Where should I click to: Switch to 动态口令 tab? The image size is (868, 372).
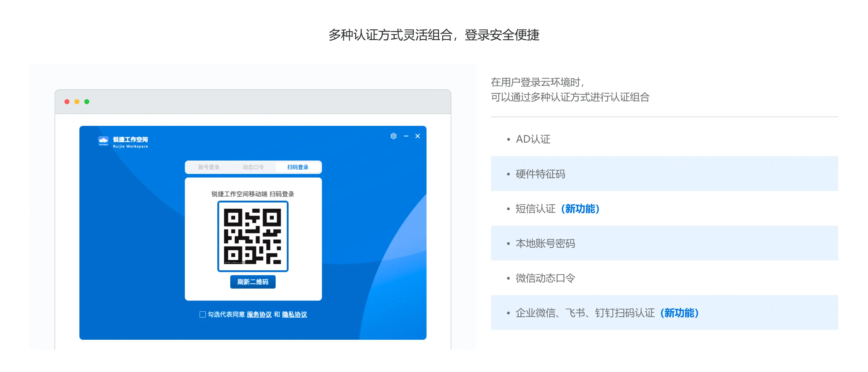tap(253, 167)
